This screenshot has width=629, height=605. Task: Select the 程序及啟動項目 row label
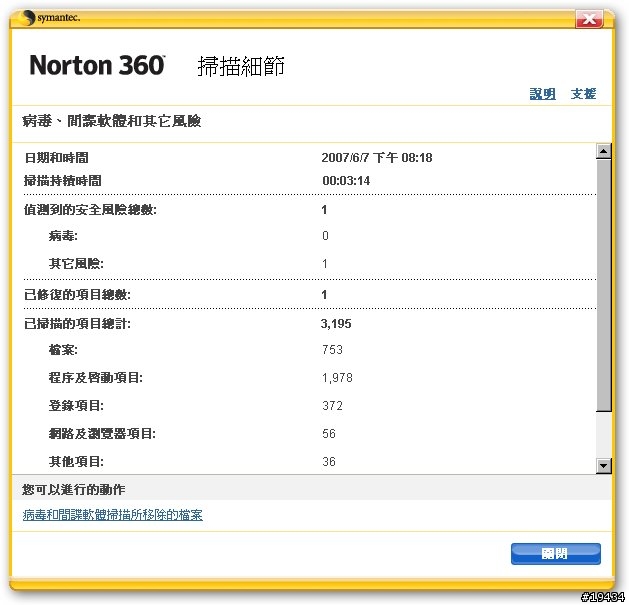95,378
